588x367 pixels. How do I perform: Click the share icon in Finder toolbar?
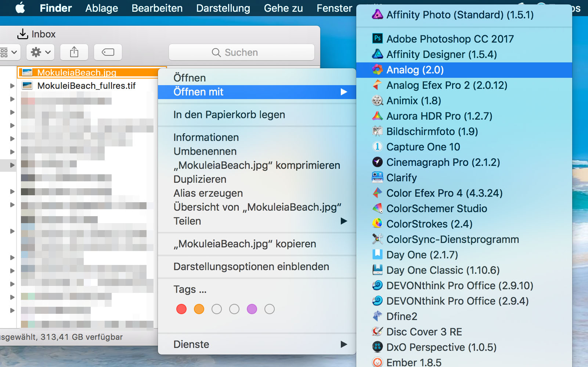pyautogui.click(x=74, y=52)
